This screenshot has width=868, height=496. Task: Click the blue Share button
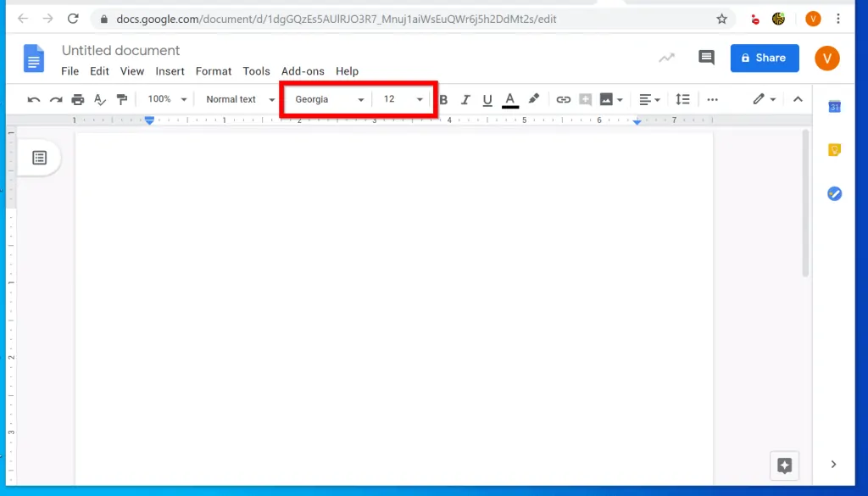point(764,58)
